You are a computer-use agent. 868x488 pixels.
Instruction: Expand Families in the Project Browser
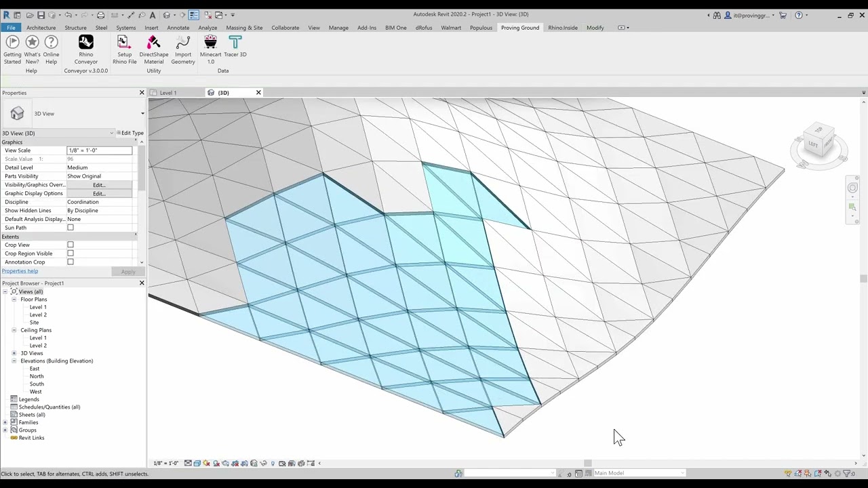click(x=5, y=422)
